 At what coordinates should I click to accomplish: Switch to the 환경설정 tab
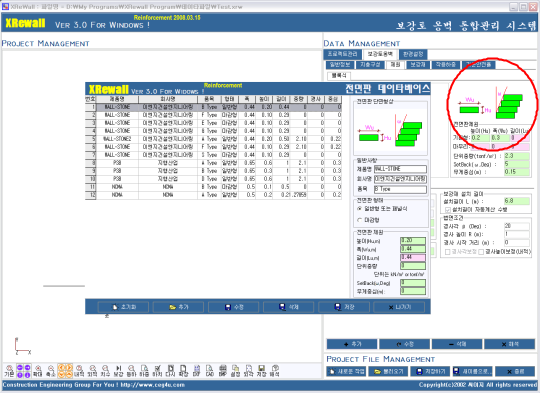[413, 54]
